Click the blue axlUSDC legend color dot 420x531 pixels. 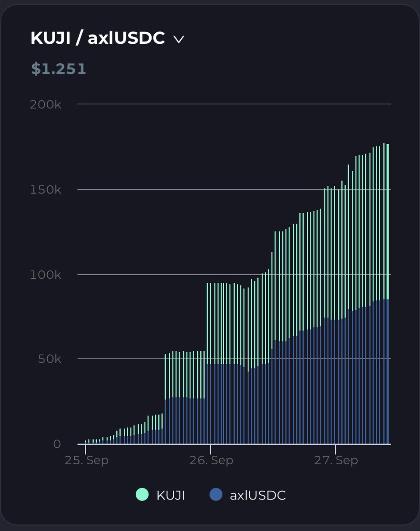[x=215, y=495]
